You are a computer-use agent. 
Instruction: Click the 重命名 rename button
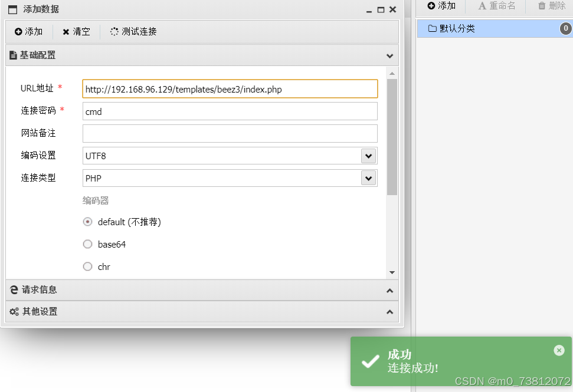coord(497,6)
